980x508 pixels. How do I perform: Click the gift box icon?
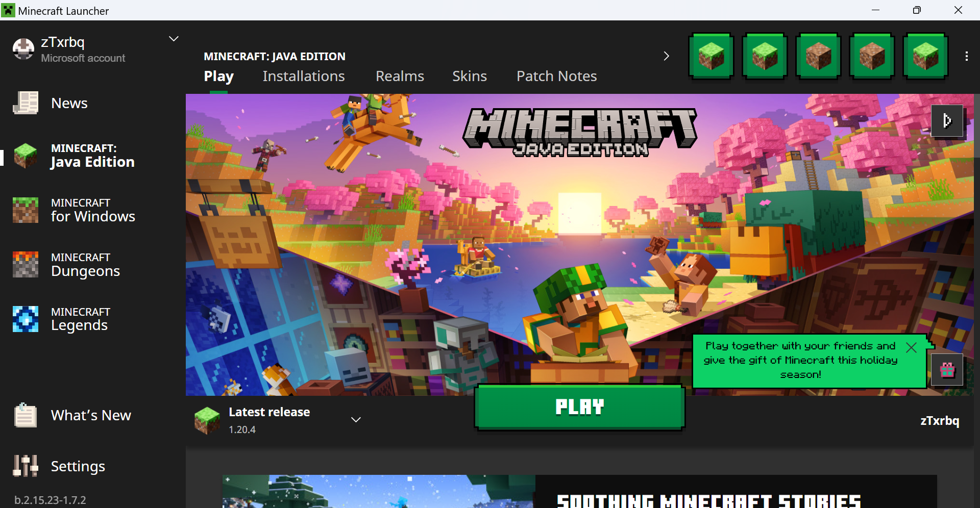click(x=947, y=370)
